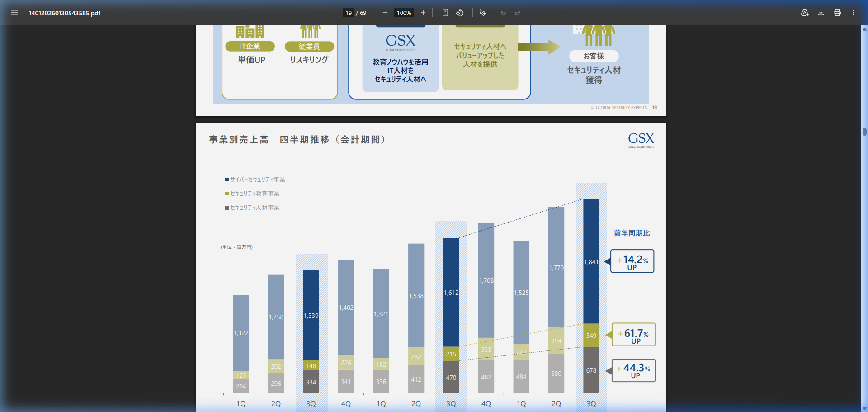Click the 100% zoom level field
The height and width of the screenshot is (412, 868).
coord(404,13)
